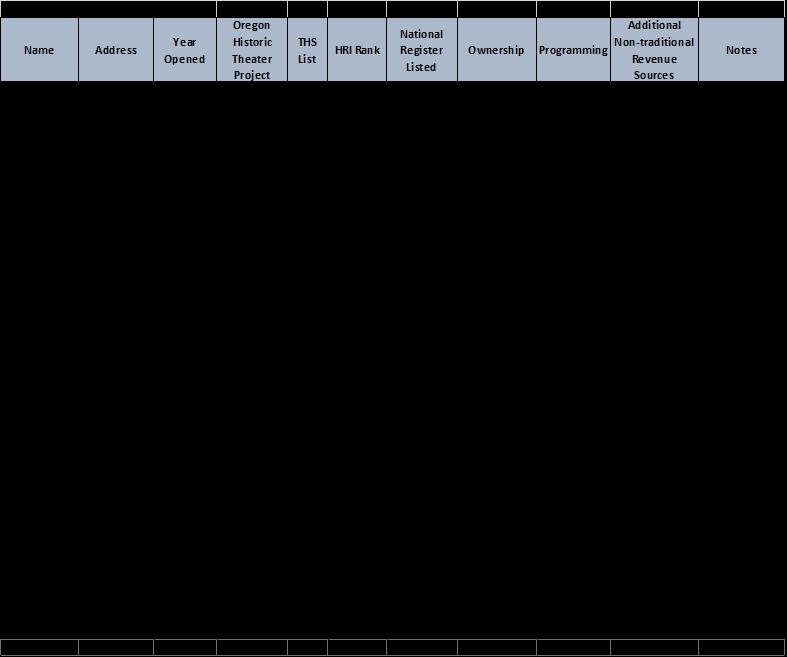Select the Name column header
This screenshot has width=787, height=657.
(x=39, y=50)
